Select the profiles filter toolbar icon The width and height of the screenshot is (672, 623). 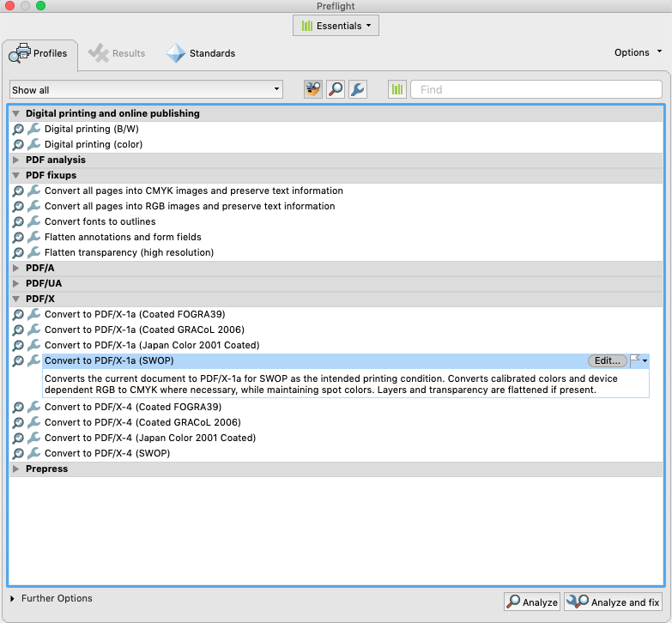pos(313,89)
